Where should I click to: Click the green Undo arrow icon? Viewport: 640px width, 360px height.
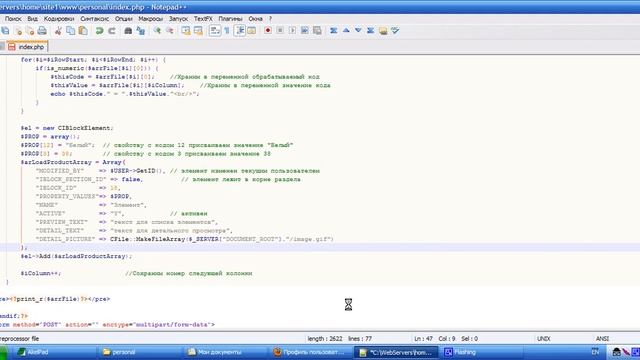99,31
